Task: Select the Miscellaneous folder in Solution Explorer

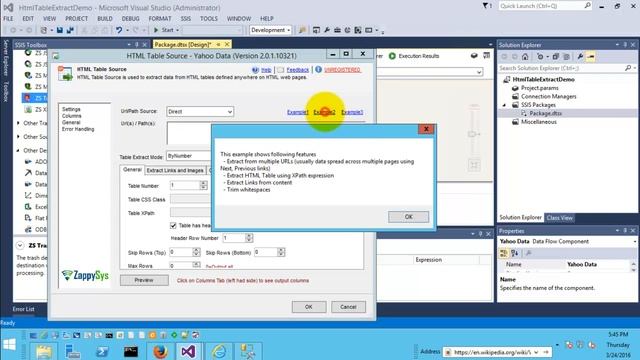Action: [x=539, y=122]
